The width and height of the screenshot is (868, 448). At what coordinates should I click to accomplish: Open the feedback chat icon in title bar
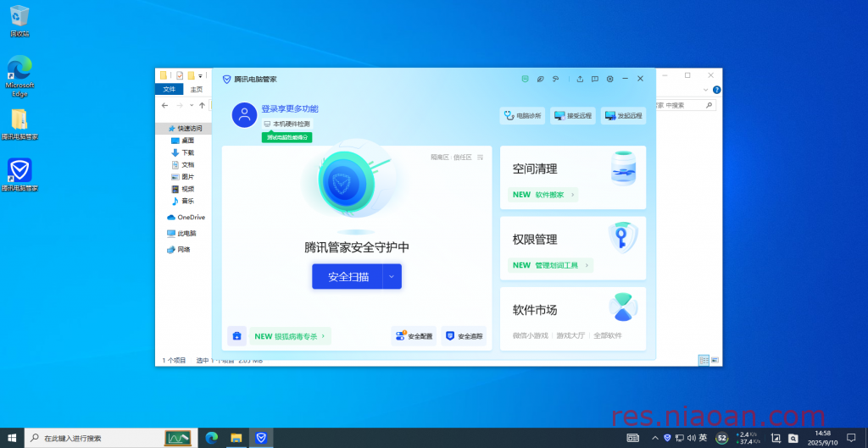[594, 79]
